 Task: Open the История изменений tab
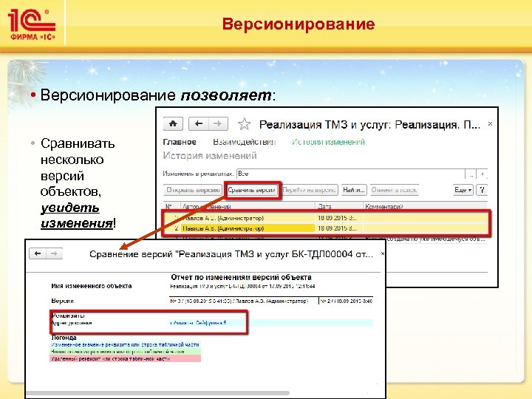(328, 142)
